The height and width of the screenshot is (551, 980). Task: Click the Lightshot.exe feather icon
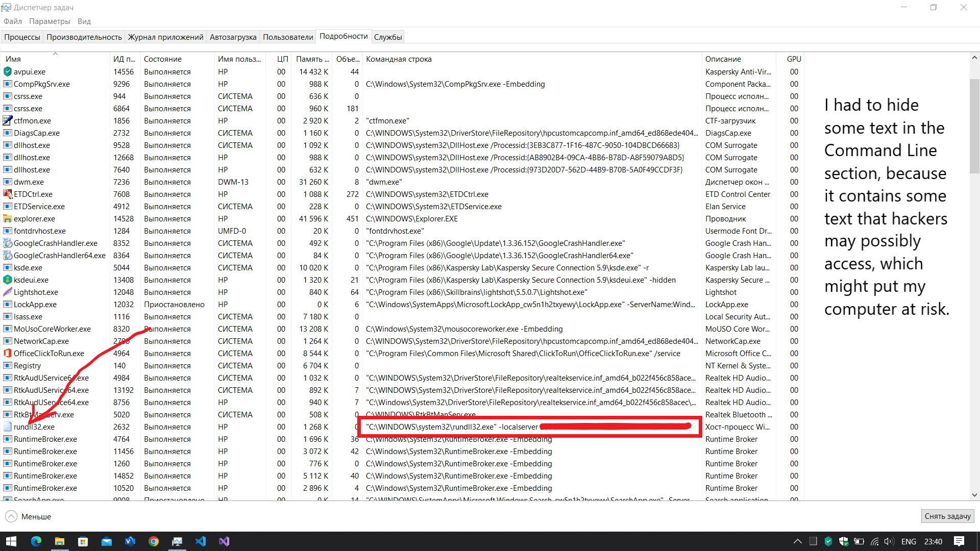(7, 292)
